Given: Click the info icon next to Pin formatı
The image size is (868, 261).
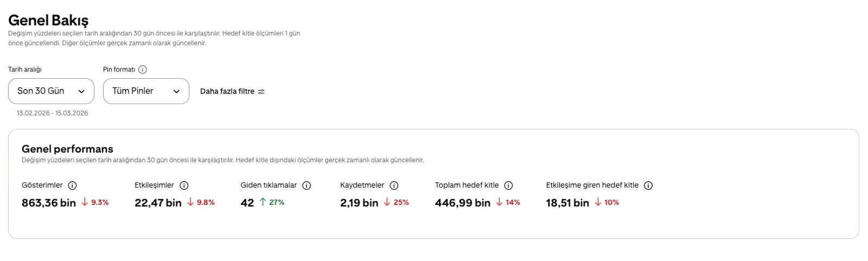Looking at the screenshot, I should pos(142,69).
